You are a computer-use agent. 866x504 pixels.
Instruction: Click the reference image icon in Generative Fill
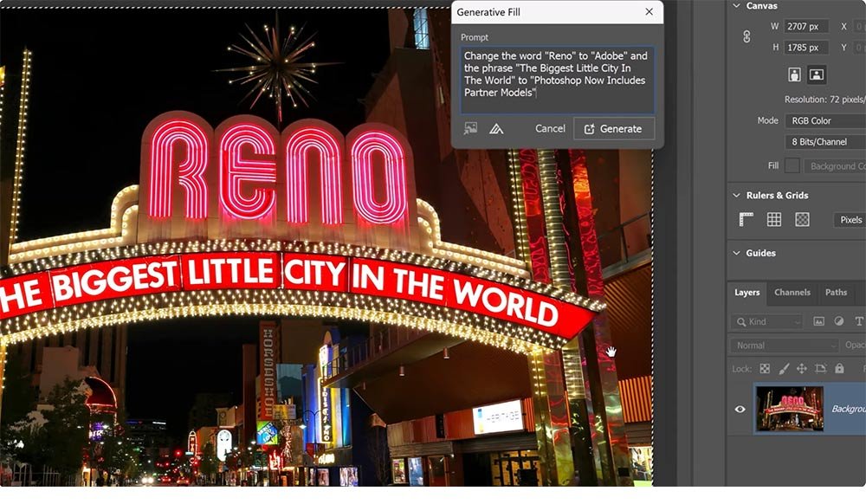(470, 128)
